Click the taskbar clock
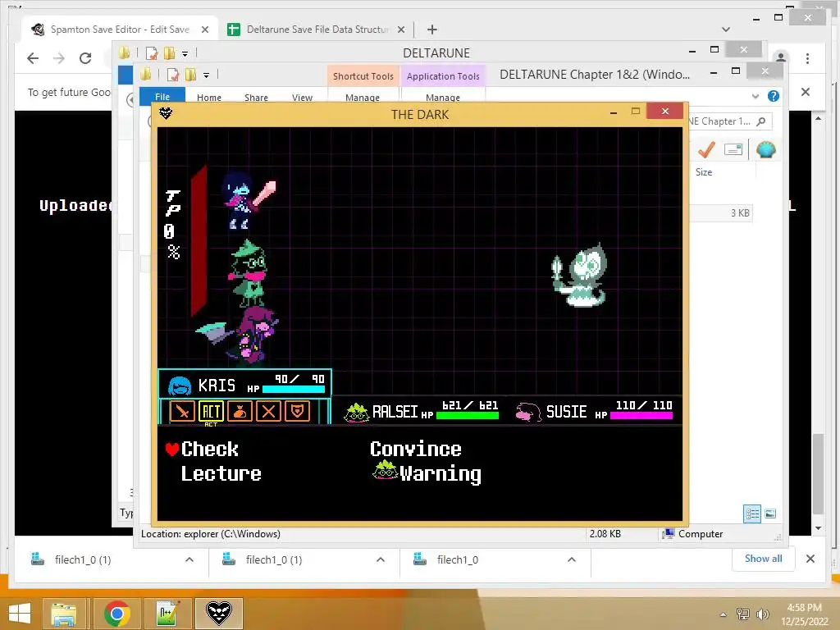 804,614
